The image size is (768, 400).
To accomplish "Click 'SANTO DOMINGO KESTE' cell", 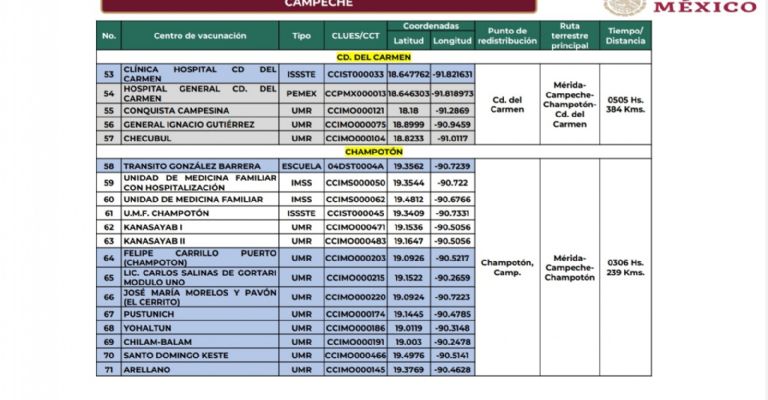I will click(x=200, y=355).
